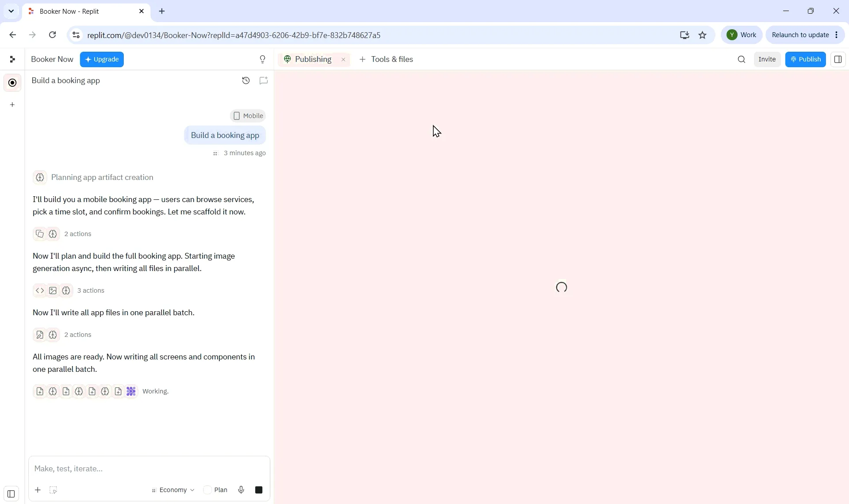This screenshot has height=504, width=849.
Task: Click the element selector icon in prompt box
Action: 53,490
